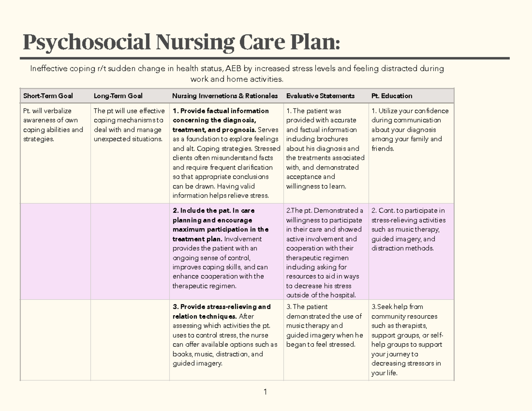Select intervention 3 about stress-relieving techniques
Screen dimensions: 532x411
coord(226,335)
